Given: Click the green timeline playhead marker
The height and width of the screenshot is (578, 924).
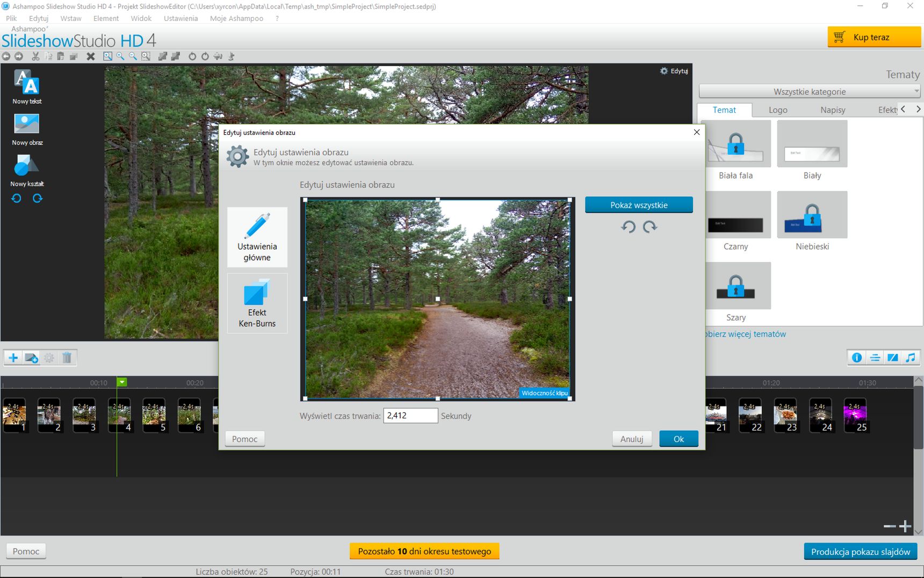Looking at the screenshot, I should pyautogui.click(x=122, y=382).
